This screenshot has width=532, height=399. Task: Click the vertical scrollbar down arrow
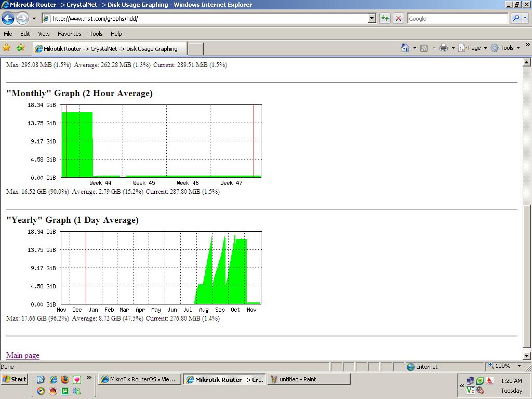pyautogui.click(x=527, y=356)
